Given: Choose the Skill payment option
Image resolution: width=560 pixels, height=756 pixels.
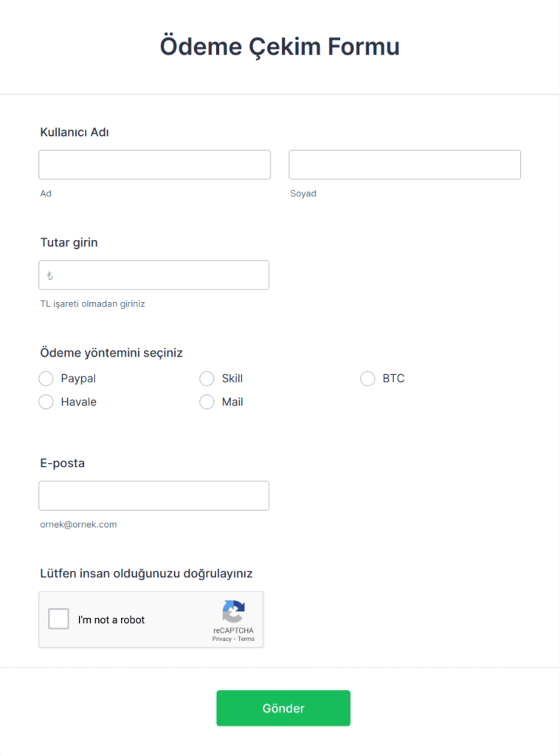Looking at the screenshot, I should (207, 379).
